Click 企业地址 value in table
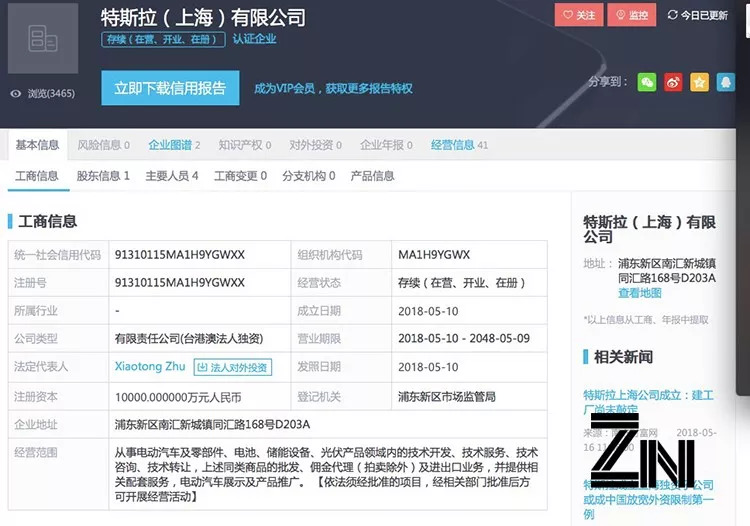The image size is (750, 526). pyautogui.click(x=212, y=424)
